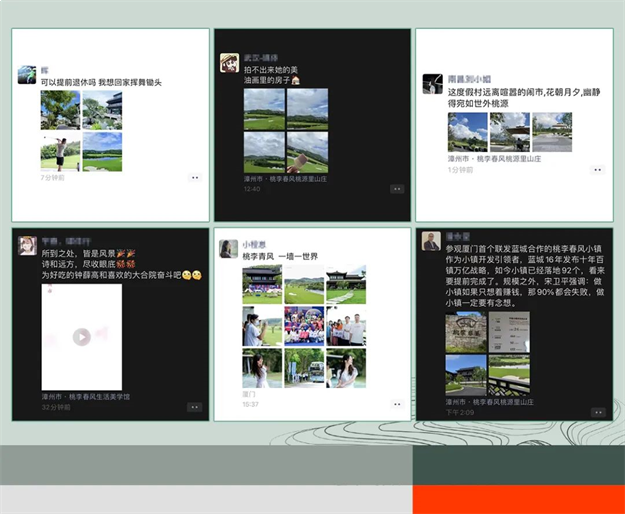Select the 下午 2:09 timestamp
The image size is (625, 514).
[x=460, y=412]
